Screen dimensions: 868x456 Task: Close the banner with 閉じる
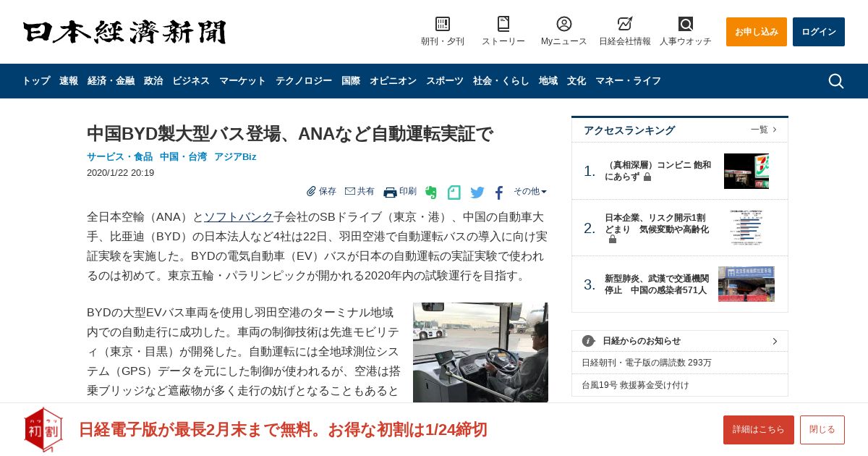(822, 430)
